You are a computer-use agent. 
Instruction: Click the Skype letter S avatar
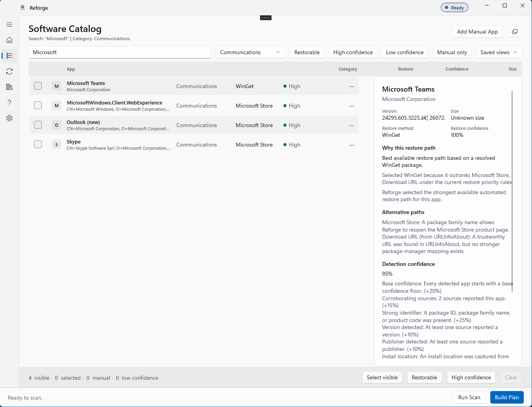pyautogui.click(x=57, y=145)
